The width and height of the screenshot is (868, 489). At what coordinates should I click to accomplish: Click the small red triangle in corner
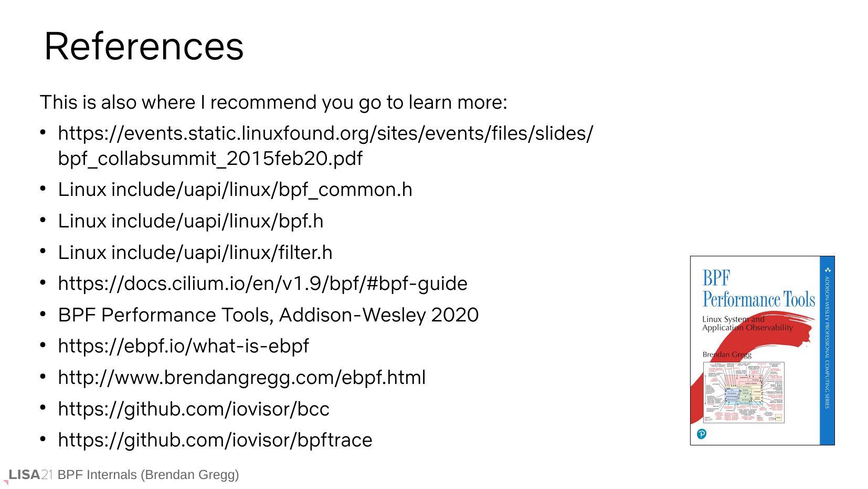[x=6, y=482]
